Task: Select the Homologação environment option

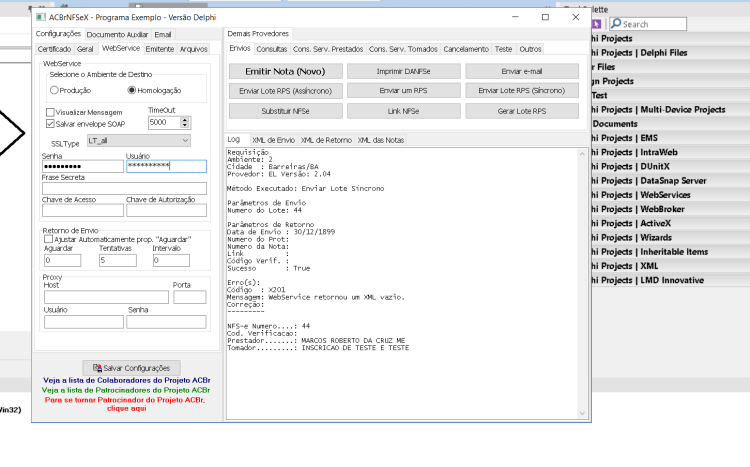Action: tap(132, 90)
